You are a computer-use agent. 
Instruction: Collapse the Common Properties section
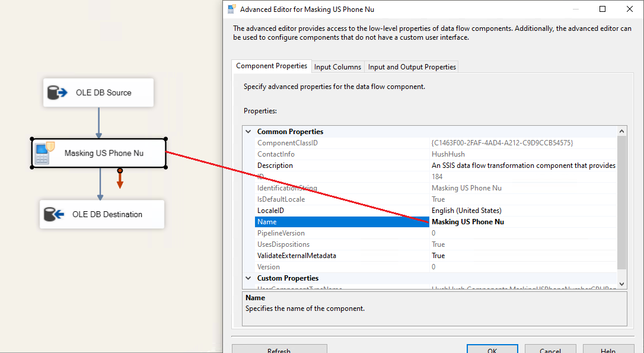248,132
